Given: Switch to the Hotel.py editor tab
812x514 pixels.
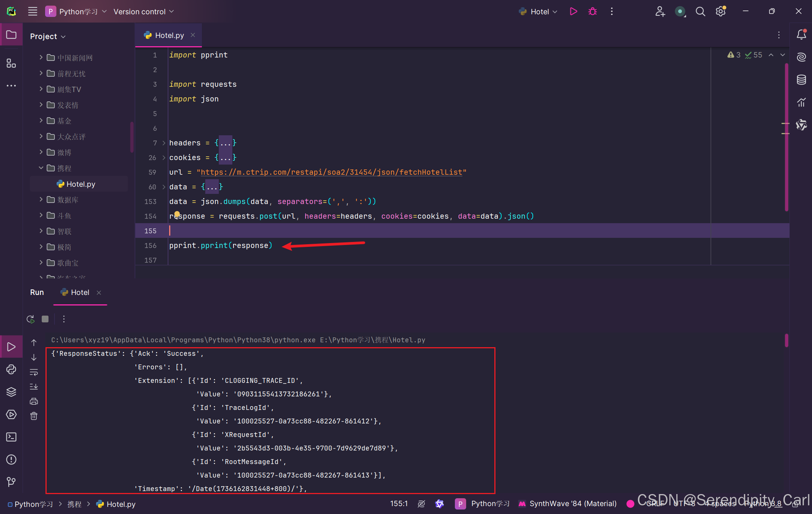Looking at the screenshot, I should point(169,35).
